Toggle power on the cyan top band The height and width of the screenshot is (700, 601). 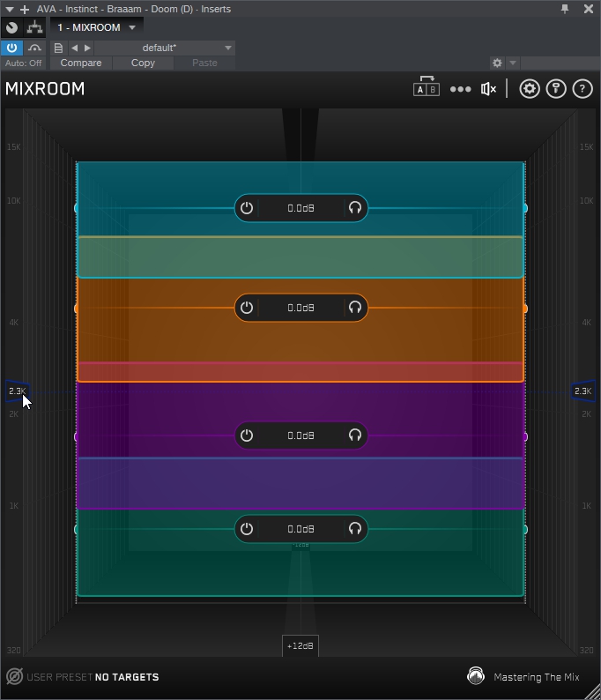pyautogui.click(x=247, y=208)
